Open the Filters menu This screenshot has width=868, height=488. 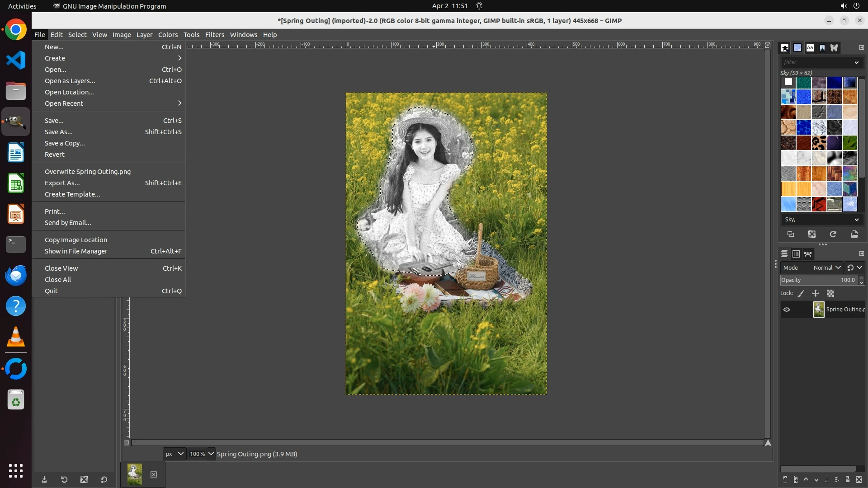point(214,35)
